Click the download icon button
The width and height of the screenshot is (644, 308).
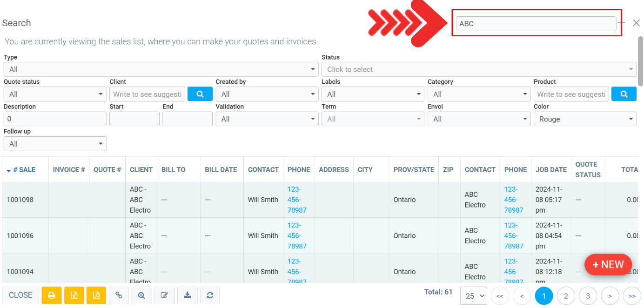[187, 295]
